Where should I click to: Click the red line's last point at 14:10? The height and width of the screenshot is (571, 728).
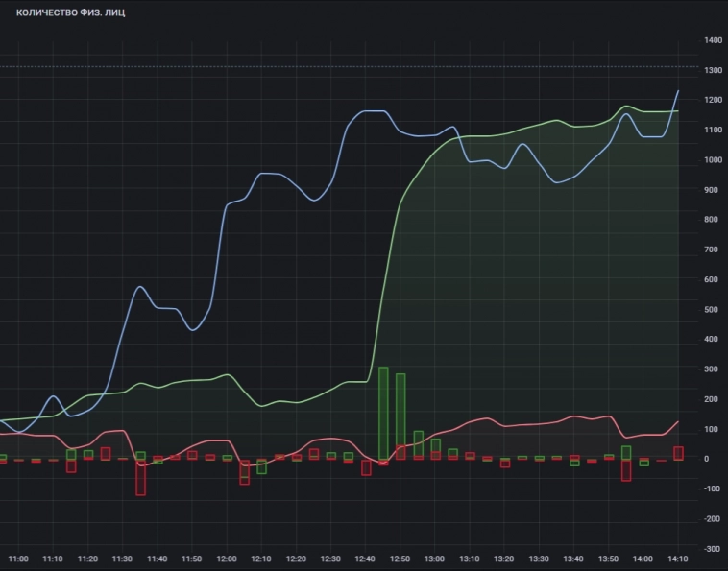point(678,421)
